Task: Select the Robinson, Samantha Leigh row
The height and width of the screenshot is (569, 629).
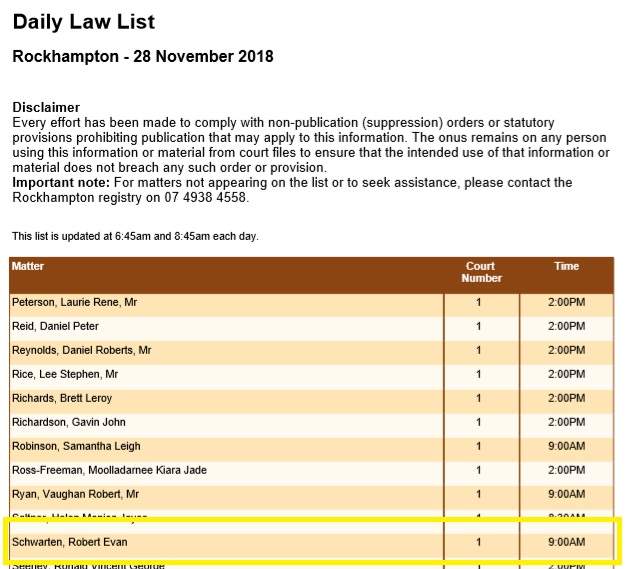Action: tap(311, 449)
